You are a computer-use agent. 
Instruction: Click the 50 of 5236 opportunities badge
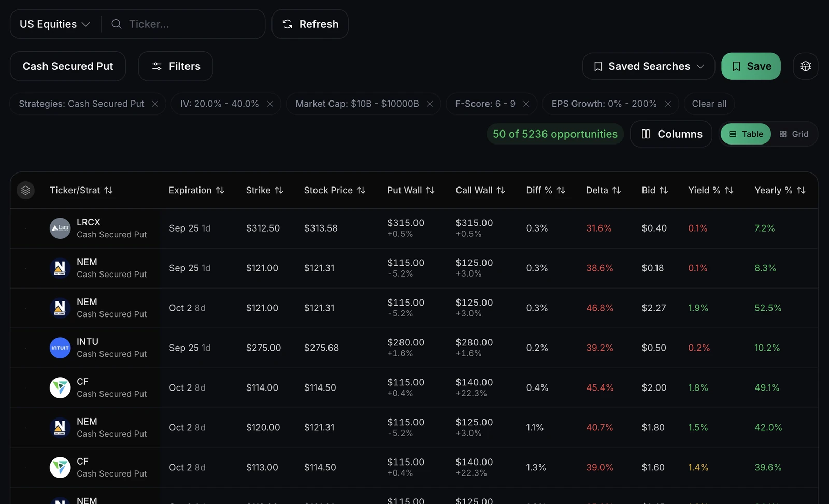click(555, 134)
